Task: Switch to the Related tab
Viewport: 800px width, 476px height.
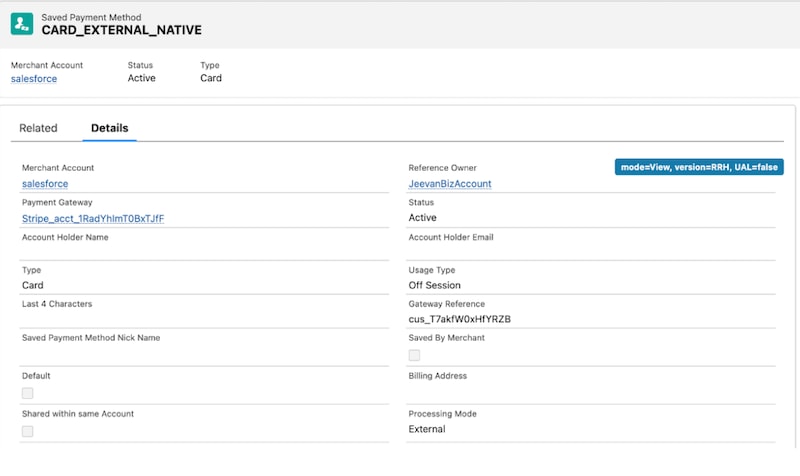Action: (38, 128)
